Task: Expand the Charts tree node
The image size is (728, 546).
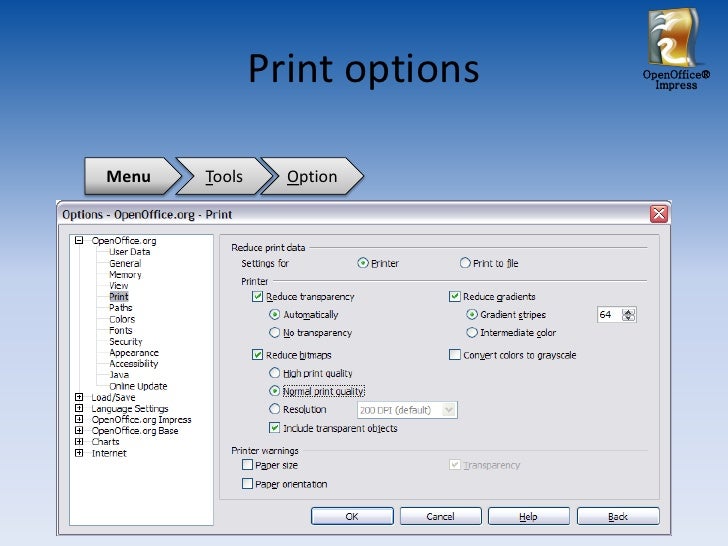Action: 79,442
